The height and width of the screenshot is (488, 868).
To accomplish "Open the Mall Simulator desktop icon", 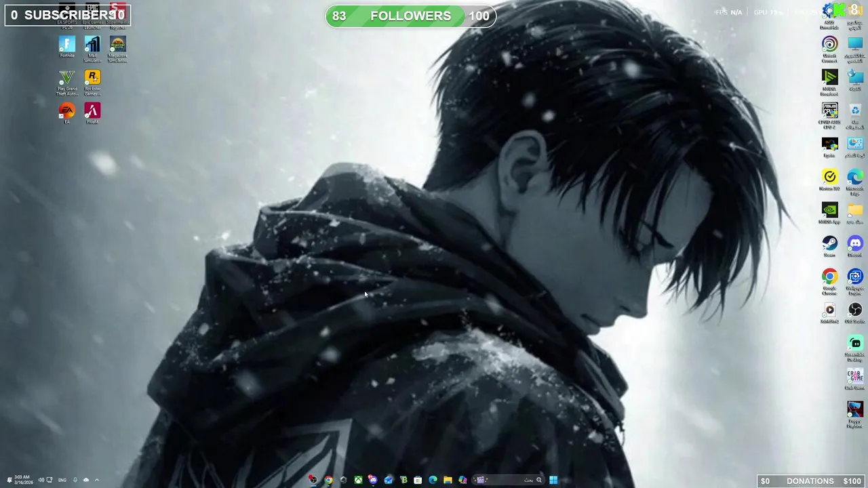I will tap(92, 49).
